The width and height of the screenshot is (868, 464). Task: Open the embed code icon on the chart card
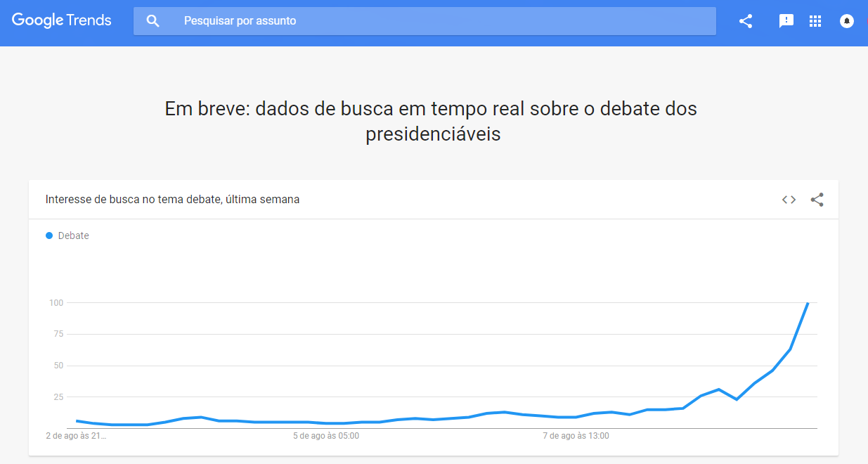pos(789,200)
